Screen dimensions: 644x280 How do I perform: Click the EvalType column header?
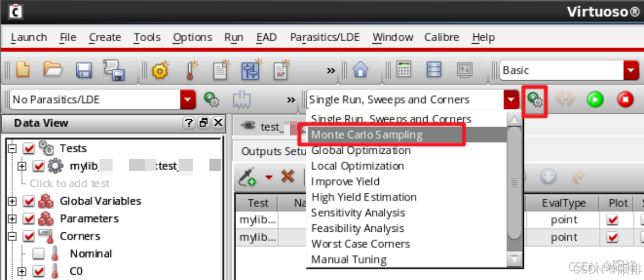click(564, 203)
